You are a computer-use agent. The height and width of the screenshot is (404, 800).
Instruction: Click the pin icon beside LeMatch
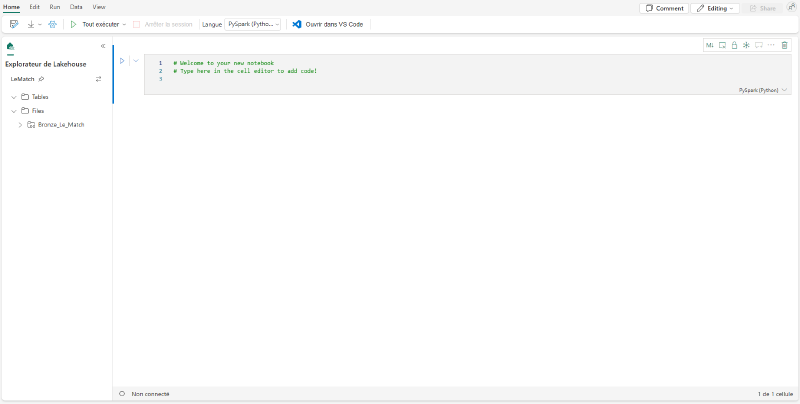41,79
